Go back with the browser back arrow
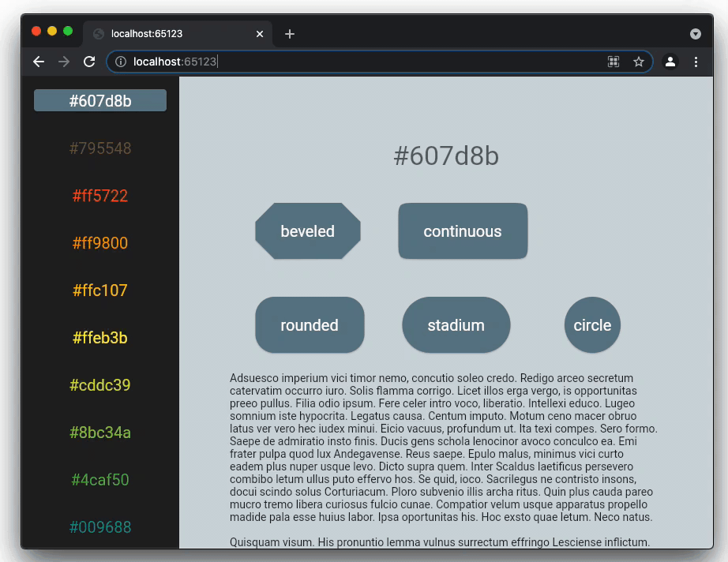The width and height of the screenshot is (728, 562). pos(39,62)
